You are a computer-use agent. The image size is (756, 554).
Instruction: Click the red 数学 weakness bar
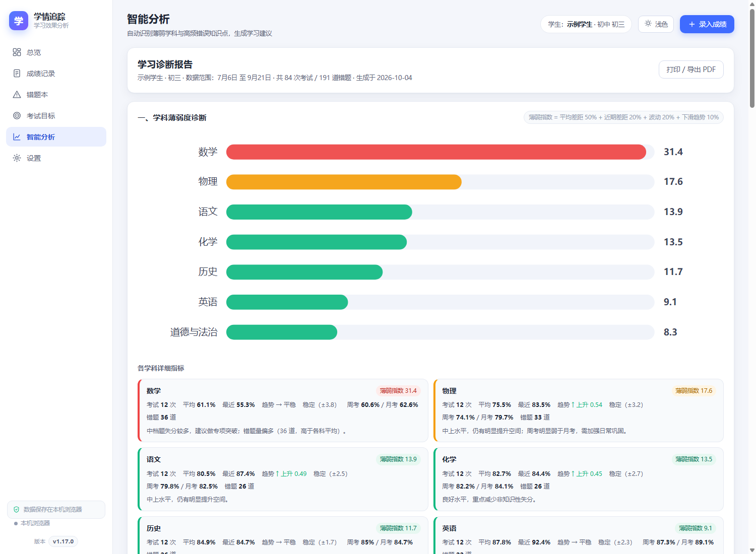click(436, 152)
